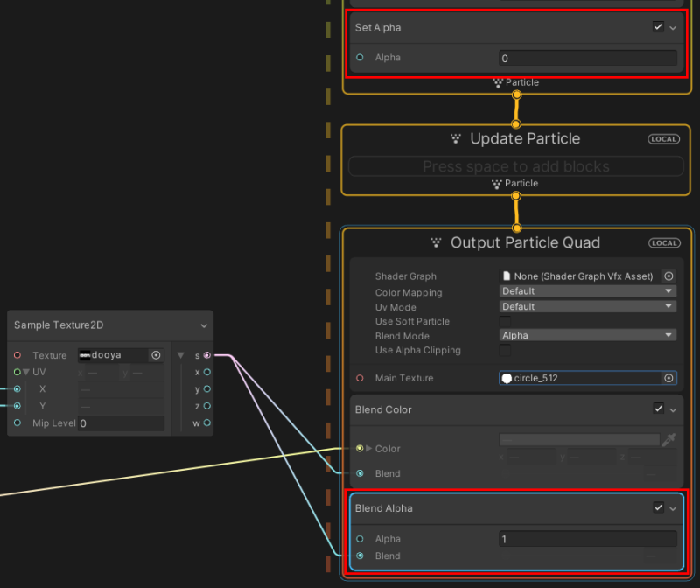
Task: Click the Blend Color's Color input port
Action: pos(360,448)
